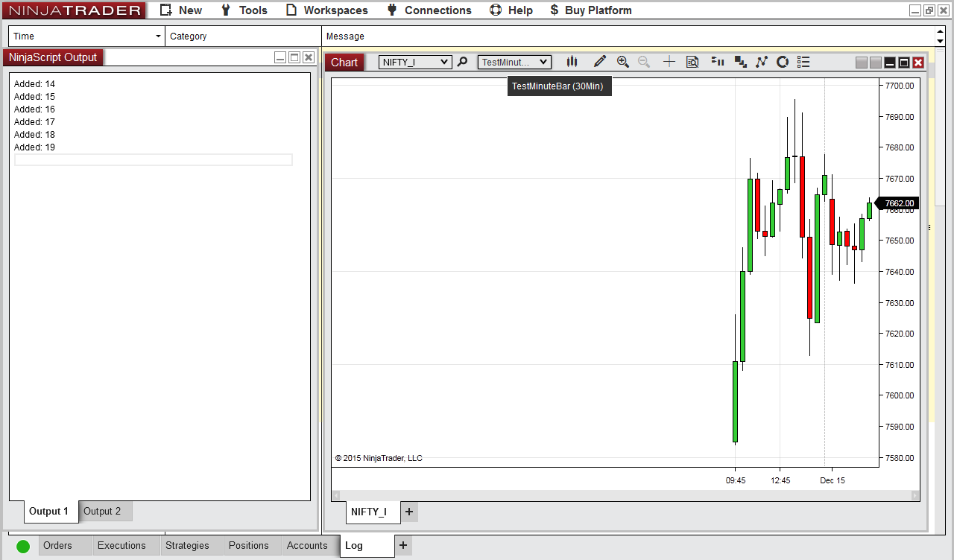Click the zoom in magnifier icon
The width and height of the screenshot is (954, 560).
[x=623, y=62]
